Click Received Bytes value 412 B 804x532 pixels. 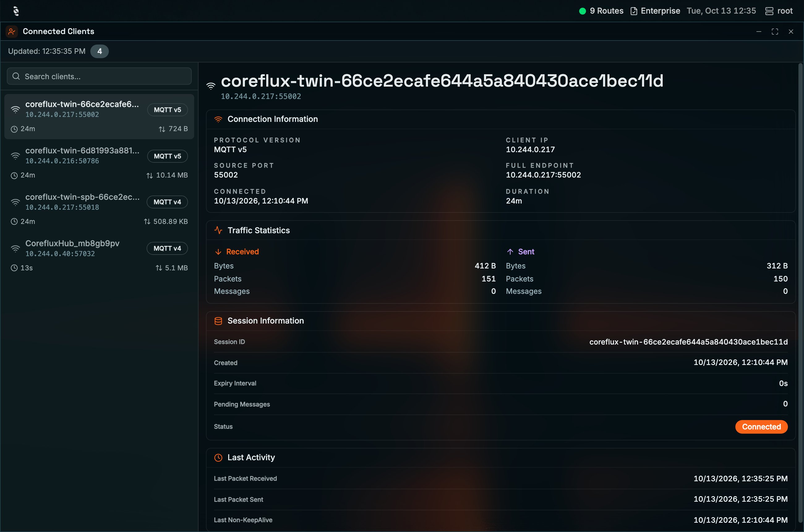coord(485,266)
